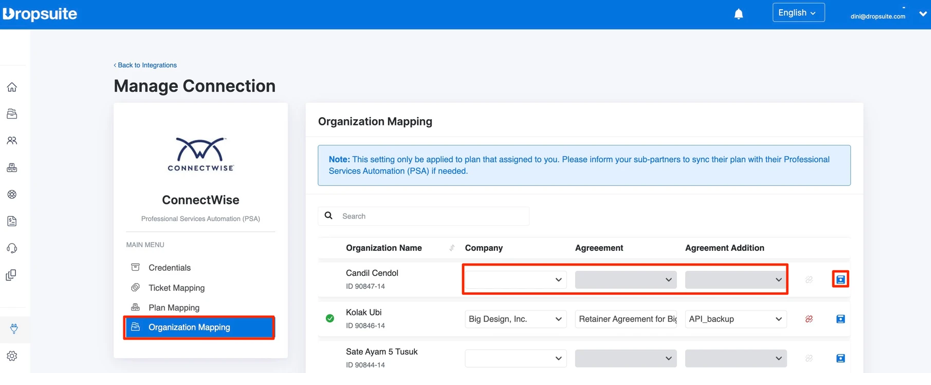Click the green check status for Kolak Ubi

coord(330,318)
